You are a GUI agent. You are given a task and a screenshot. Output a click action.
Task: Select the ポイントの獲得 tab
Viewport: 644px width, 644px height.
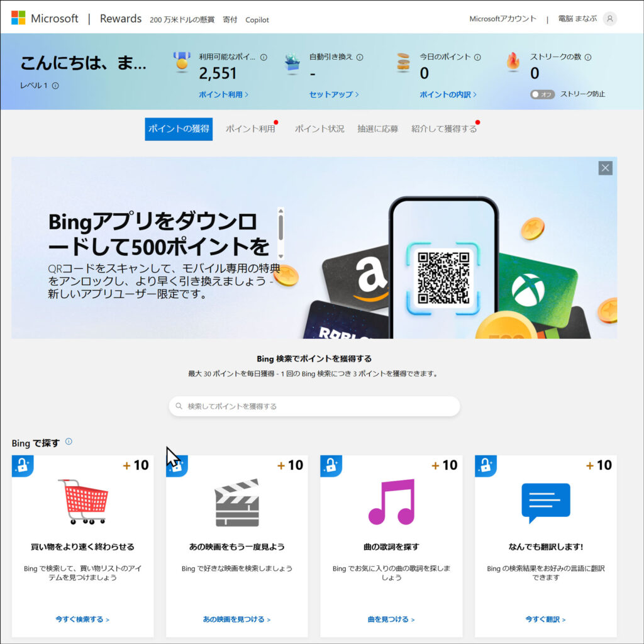pyautogui.click(x=179, y=129)
